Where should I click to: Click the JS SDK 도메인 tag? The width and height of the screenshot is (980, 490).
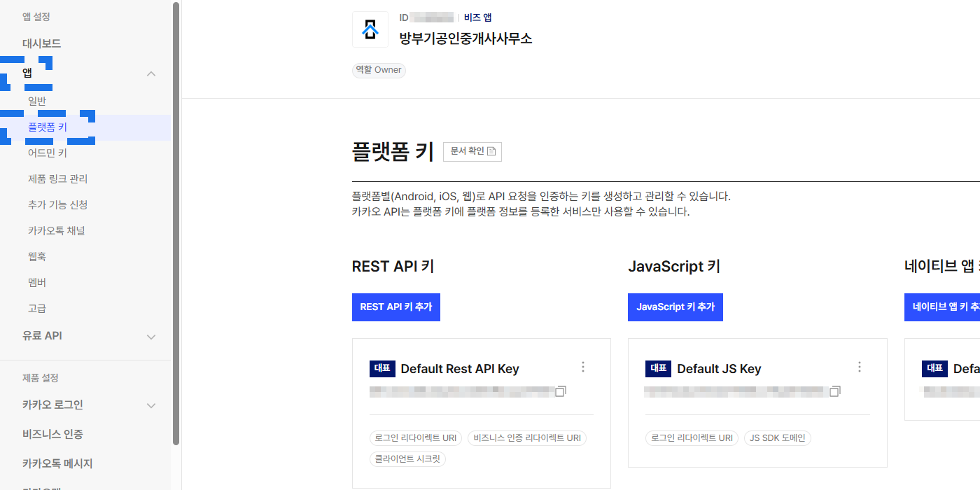777,438
